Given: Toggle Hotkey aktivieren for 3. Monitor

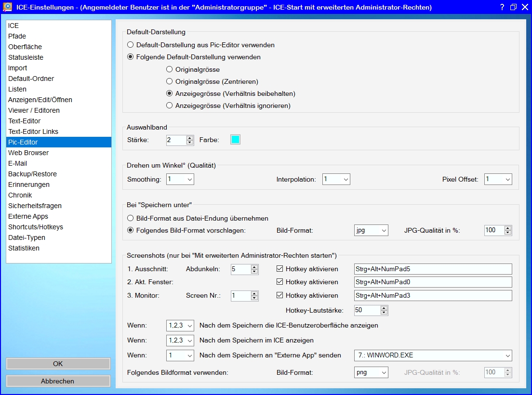Looking at the screenshot, I should [307, 295].
